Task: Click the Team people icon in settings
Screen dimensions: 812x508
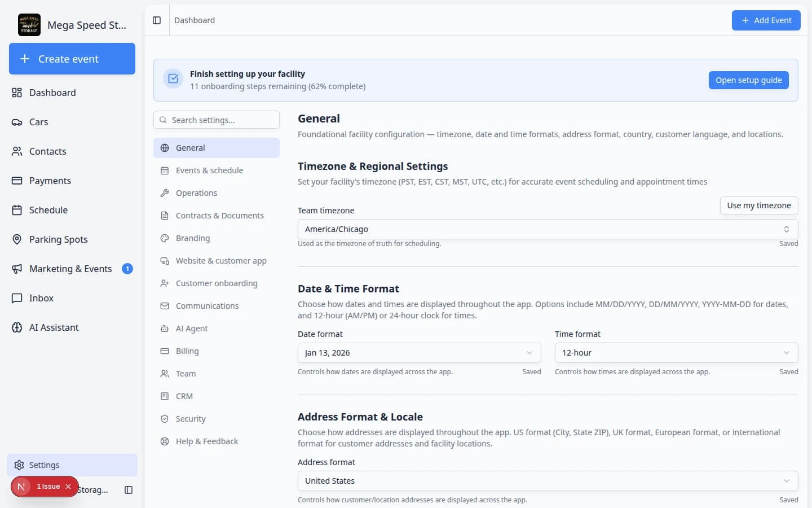Action: click(x=165, y=374)
